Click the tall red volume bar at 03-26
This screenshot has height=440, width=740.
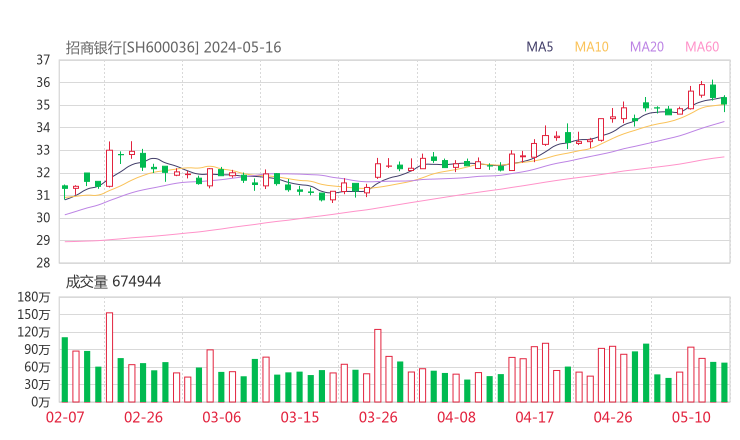point(378,366)
